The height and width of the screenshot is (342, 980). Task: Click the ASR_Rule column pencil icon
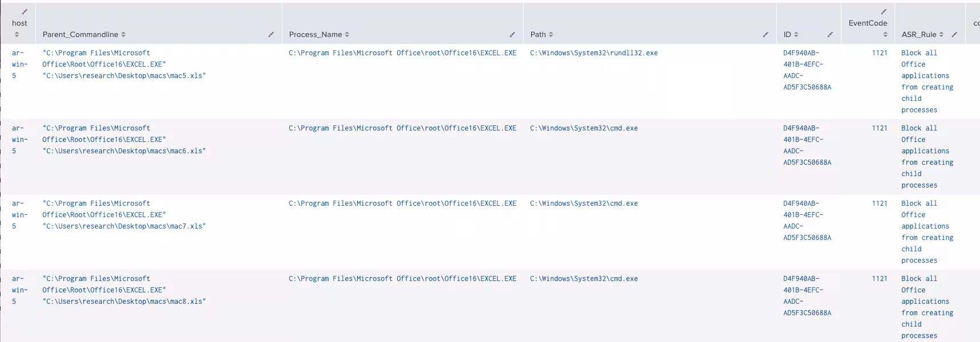954,35
